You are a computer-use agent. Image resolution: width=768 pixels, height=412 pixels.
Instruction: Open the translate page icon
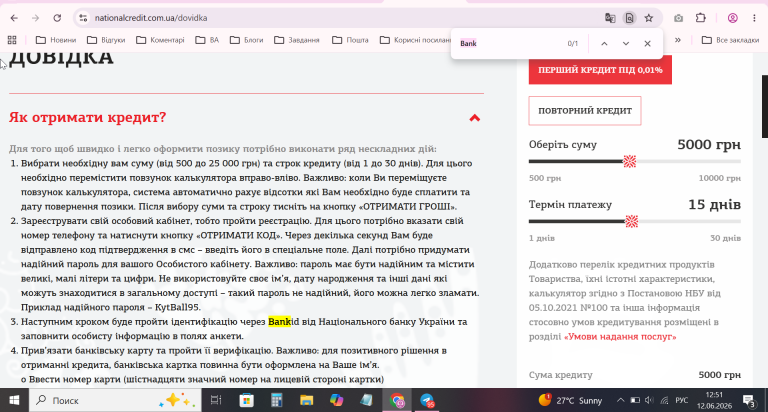tap(610, 18)
